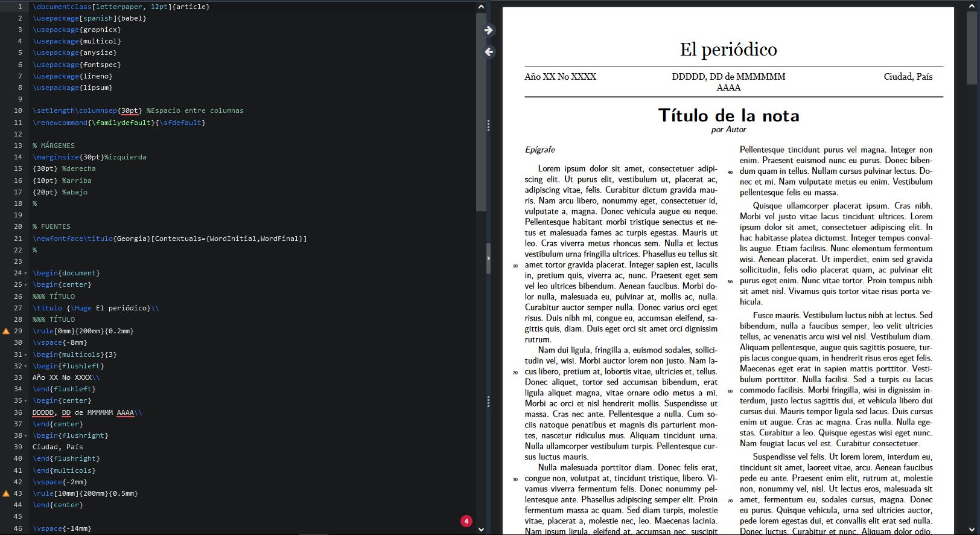Click 'Título de la nota' in the PDF
Screen dimensions: 980x535
click(x=728, y=115)
